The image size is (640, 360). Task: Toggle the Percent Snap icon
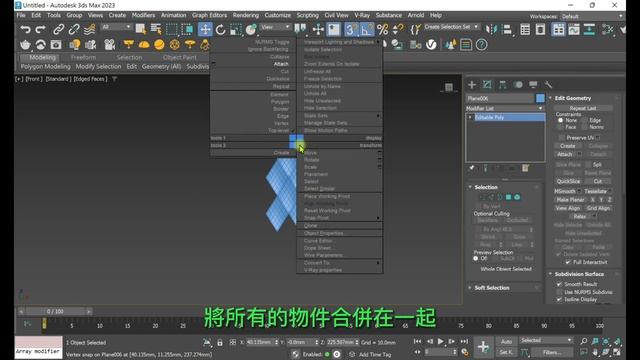click(x=382, y=29)
